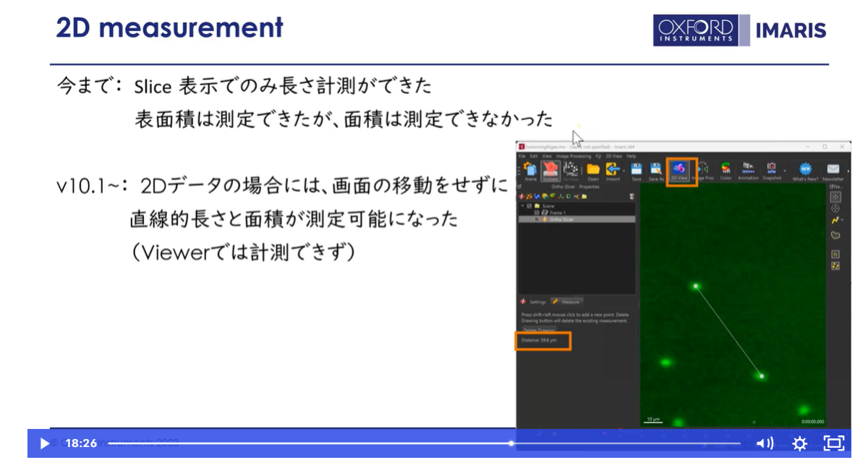The width and height of the screenshot is (868, 473).
Task: Collapse the Scene tree node
Action: point(522,206)
